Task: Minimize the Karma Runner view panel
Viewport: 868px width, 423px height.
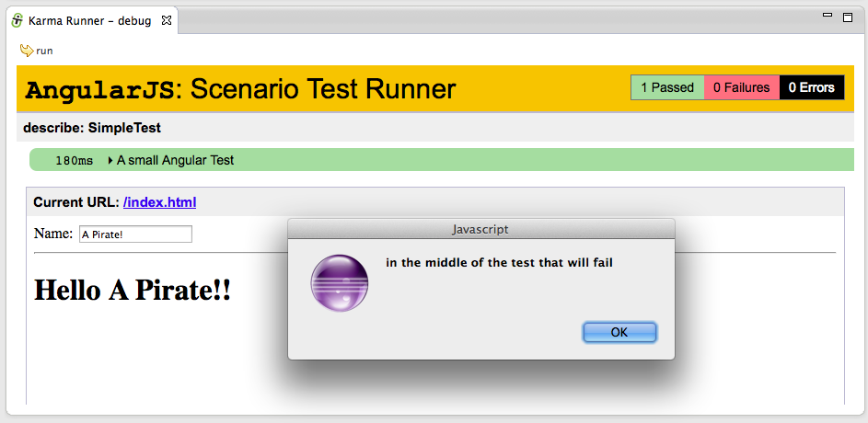Action: (x=827, y=17)
